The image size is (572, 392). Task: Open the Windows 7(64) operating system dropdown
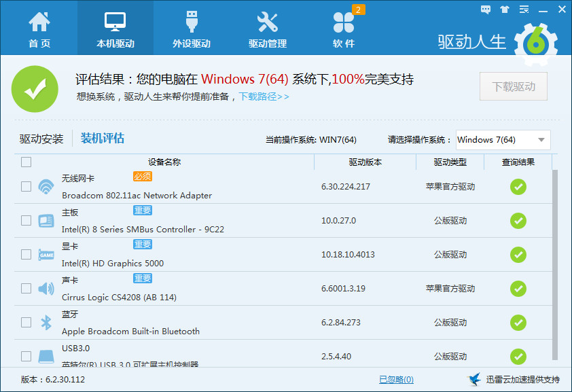[503, 140]
